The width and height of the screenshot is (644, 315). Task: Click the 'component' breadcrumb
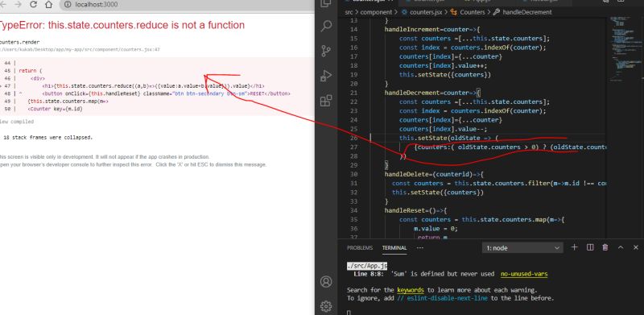[x=376, y=12]
